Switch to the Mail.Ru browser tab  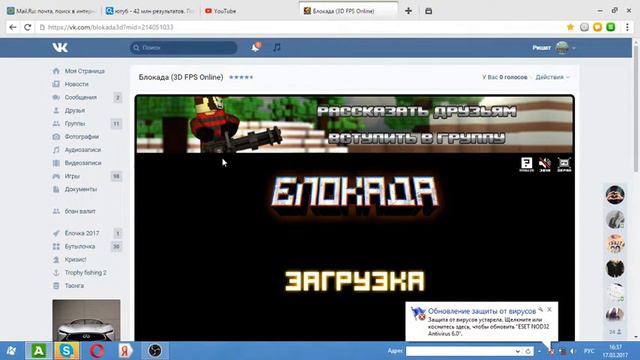51,11
